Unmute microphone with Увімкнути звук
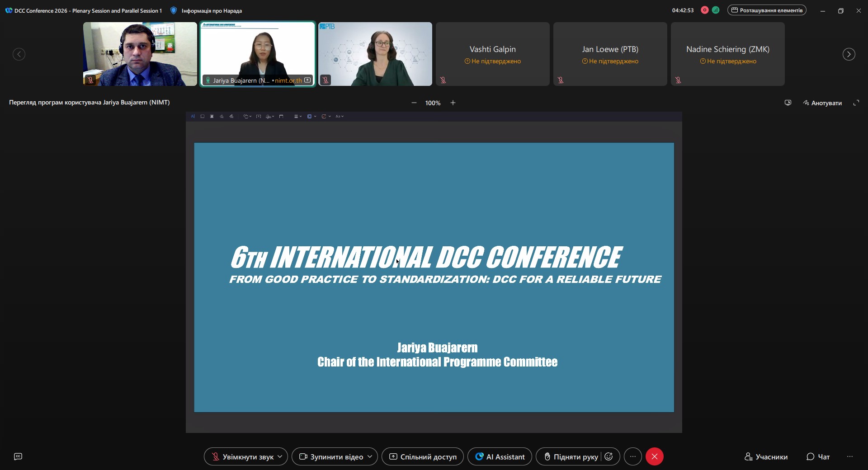The width and height of the screenshot is (868, 470). (242, 456)
